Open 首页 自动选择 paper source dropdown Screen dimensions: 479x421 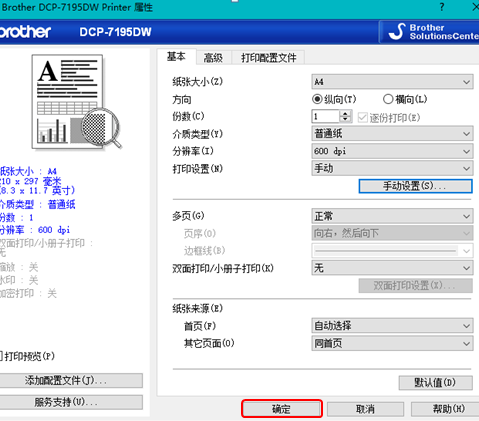[392, 325]
